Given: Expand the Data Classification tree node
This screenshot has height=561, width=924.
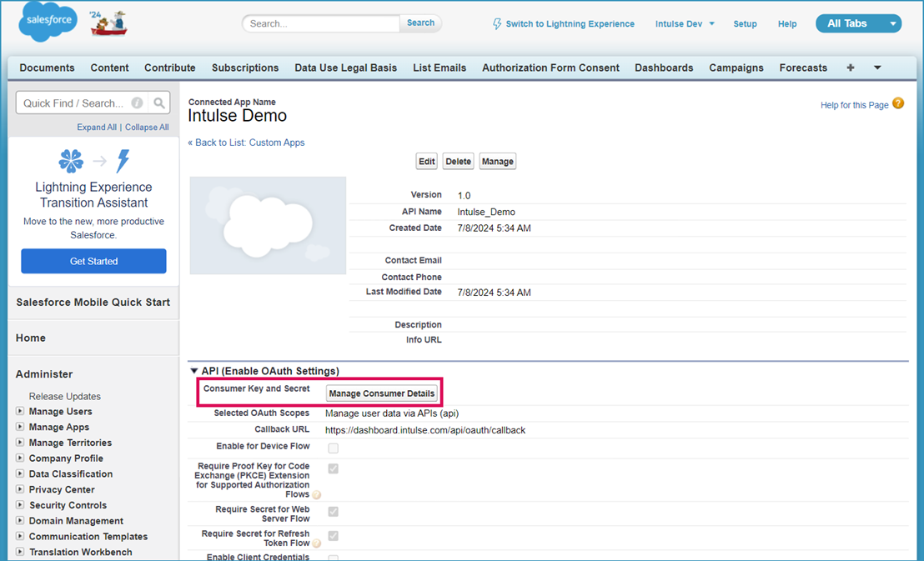Looking at the screenshot, I should 20,473.
